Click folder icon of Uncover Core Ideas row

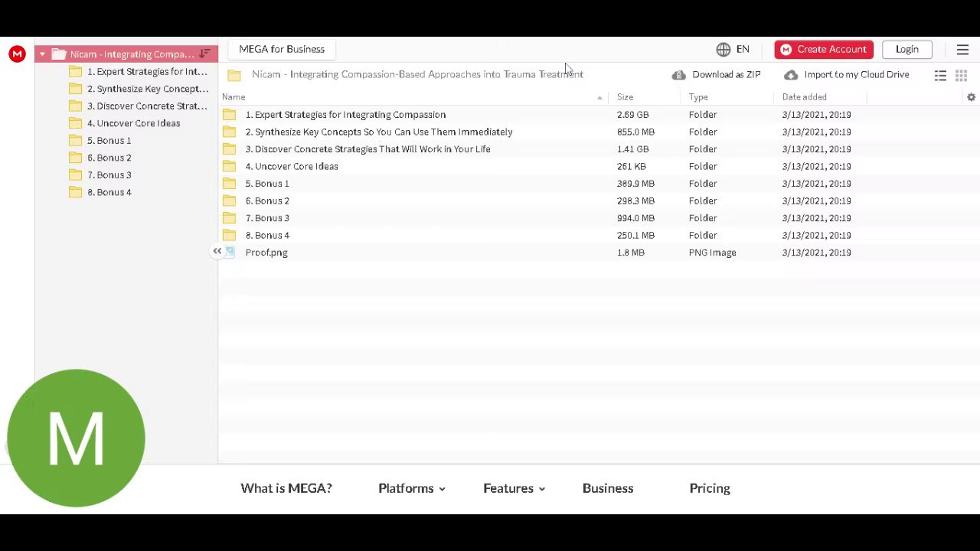[229, 166]
